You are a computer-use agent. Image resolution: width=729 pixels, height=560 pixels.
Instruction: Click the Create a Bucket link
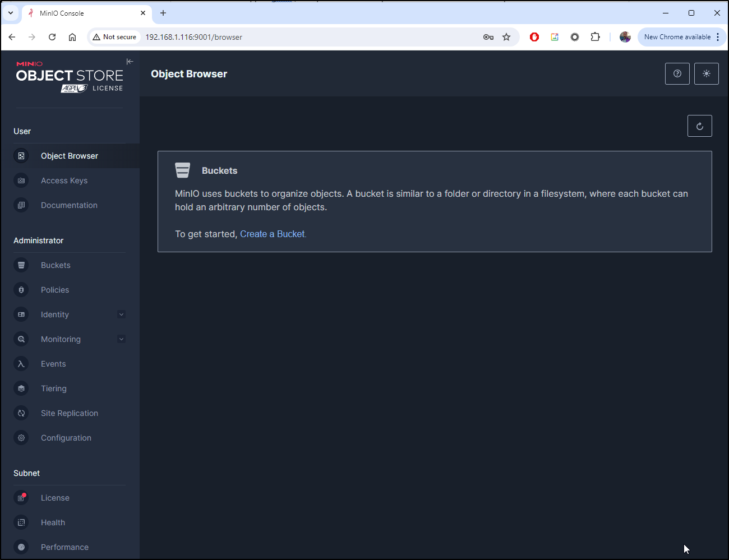pyautogui.click(x=273, y=234)
